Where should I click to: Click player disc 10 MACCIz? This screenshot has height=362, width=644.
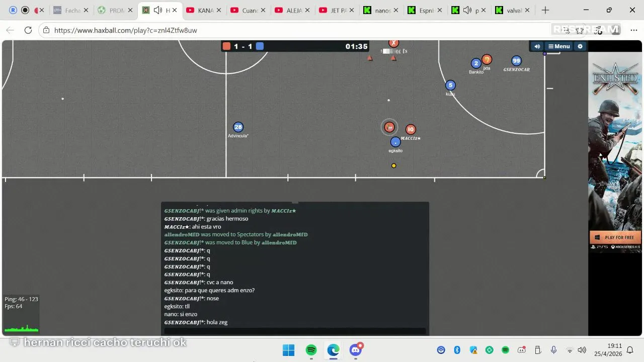(x=411, y=130)
